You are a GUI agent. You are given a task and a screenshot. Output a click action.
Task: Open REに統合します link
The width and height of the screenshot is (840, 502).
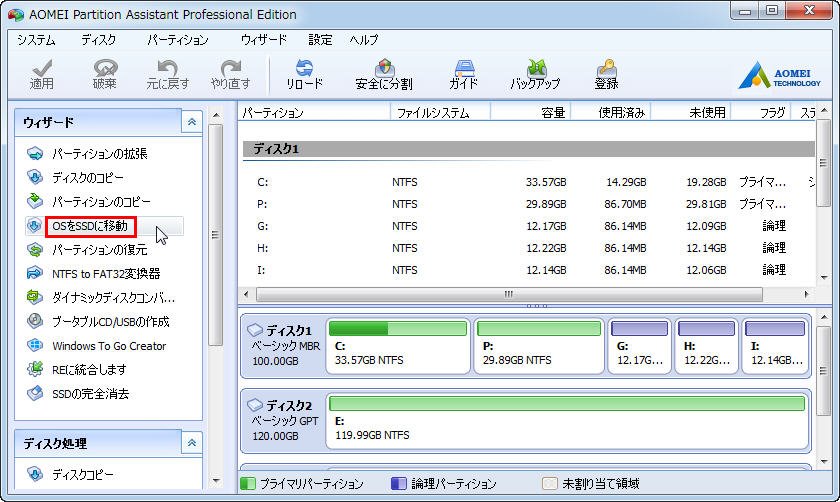[x=89, y=370]
